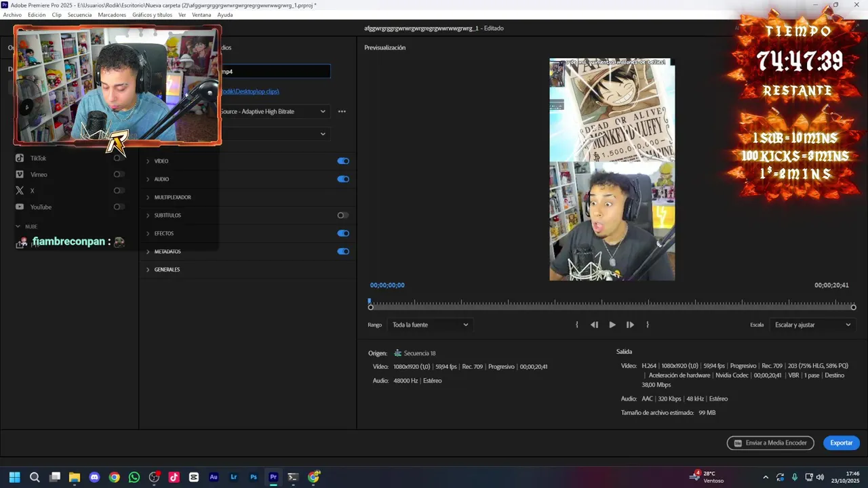This screenshot has width=868, height=488.
Task: Step forward one frame in preview
Action: point(630,325)
